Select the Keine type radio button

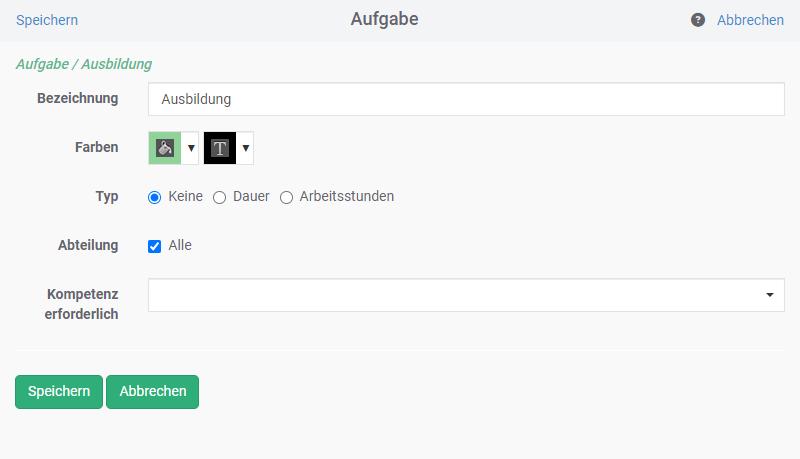click(x=155, y=197)
